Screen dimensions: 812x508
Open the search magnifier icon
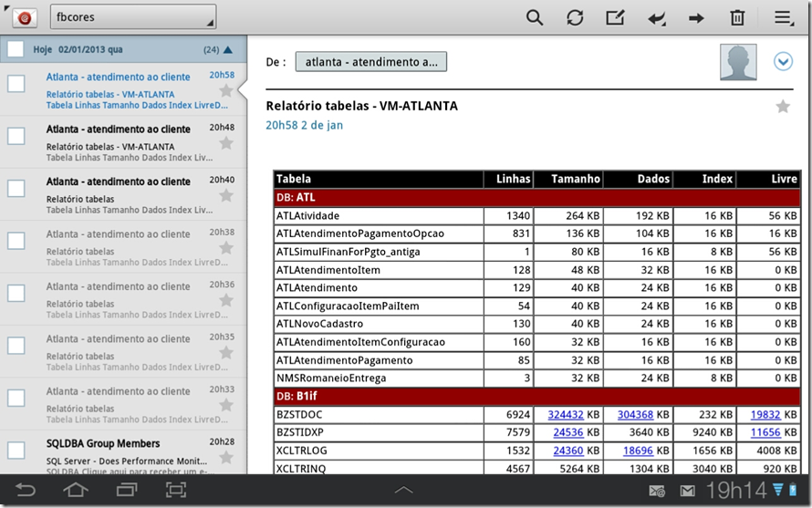535,18
